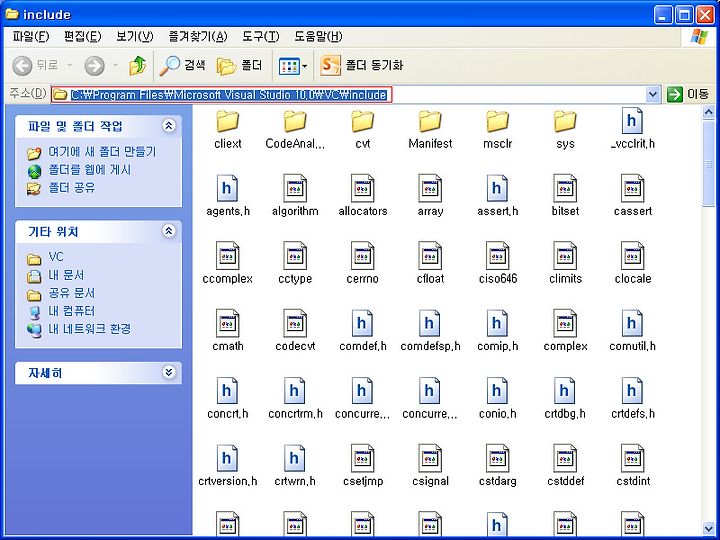Select the array file
The image size is (720, 540).
[430, 197]
